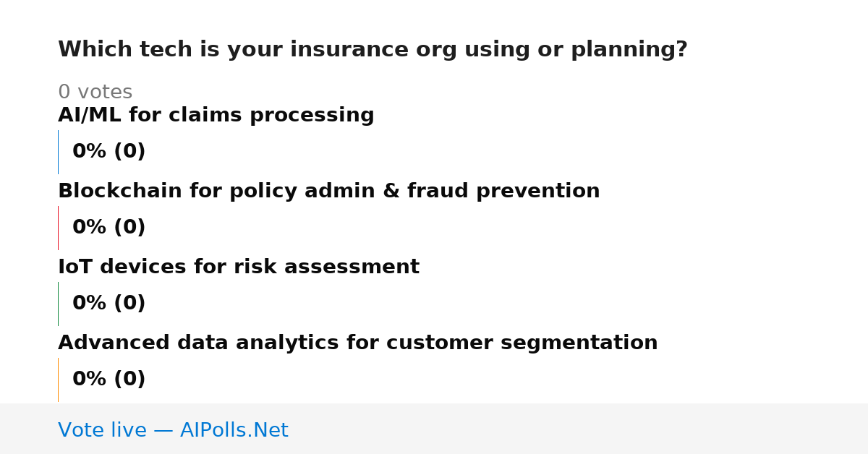Click the 0 votes total counter
The width and height of the screenshot is (868, 454).
tap(95, 93)
